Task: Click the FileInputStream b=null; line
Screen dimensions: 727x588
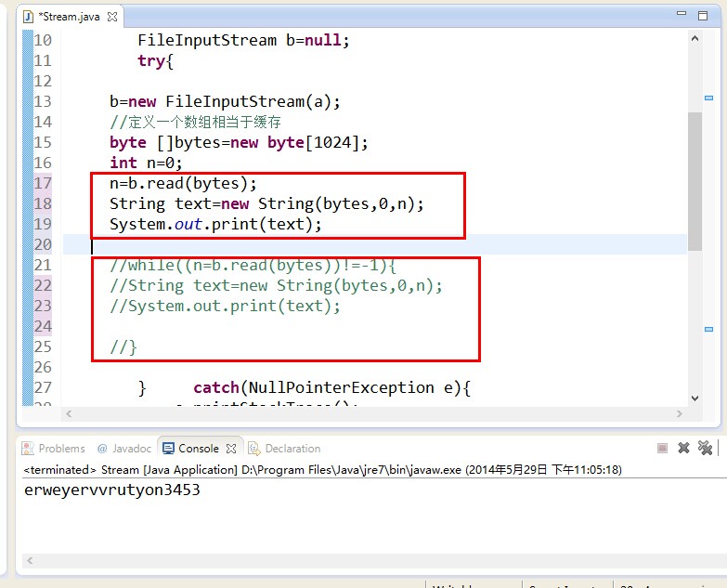Action: tap(243, 40)
